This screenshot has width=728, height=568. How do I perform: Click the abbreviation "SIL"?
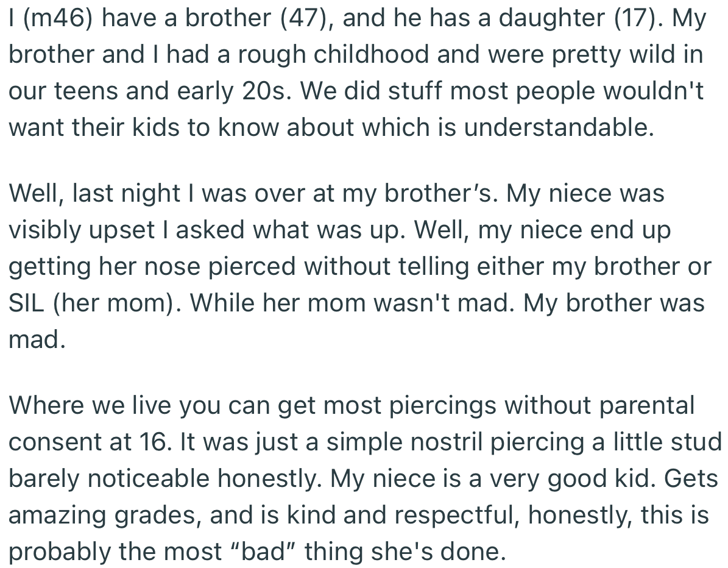(x=27, y=304)
